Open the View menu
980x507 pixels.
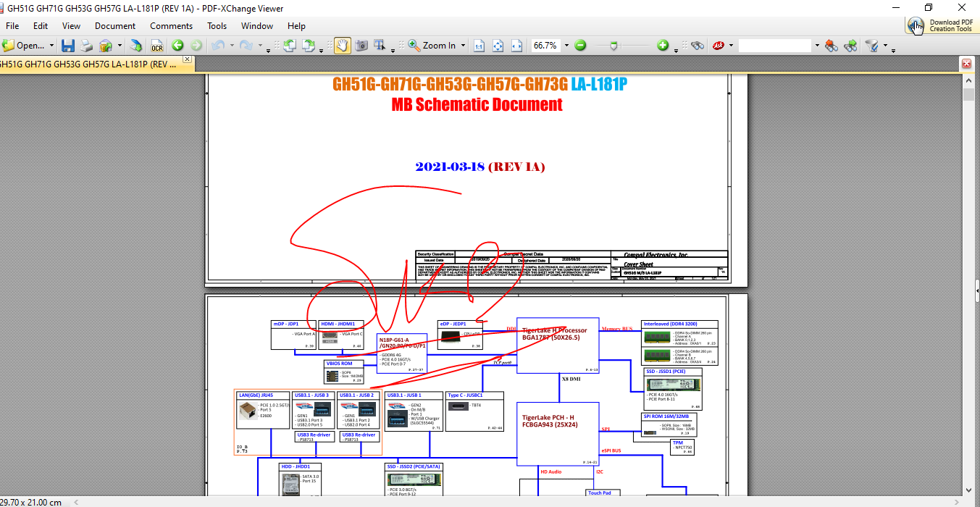pyautogui.click(x=72, y=25)
